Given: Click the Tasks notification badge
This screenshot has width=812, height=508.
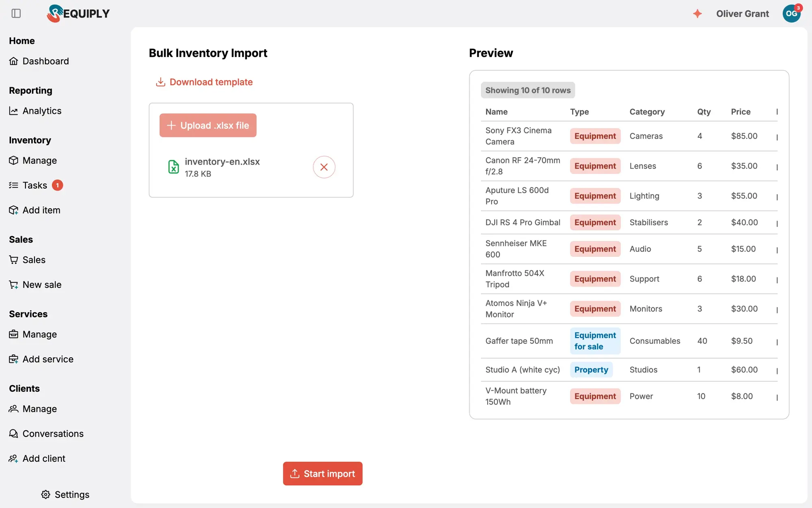Looking at the screenshot, I should tap(58, 185).
